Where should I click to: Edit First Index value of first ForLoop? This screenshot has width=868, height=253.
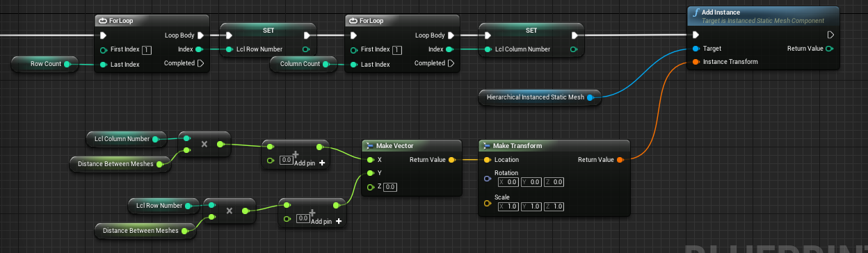pyautogui.click(x=147, y=50)
